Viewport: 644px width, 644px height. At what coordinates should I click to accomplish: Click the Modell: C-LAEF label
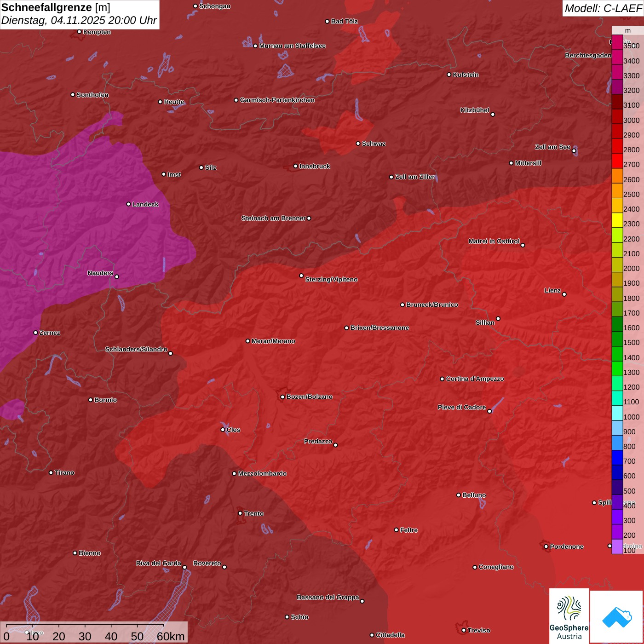(603, 8)
